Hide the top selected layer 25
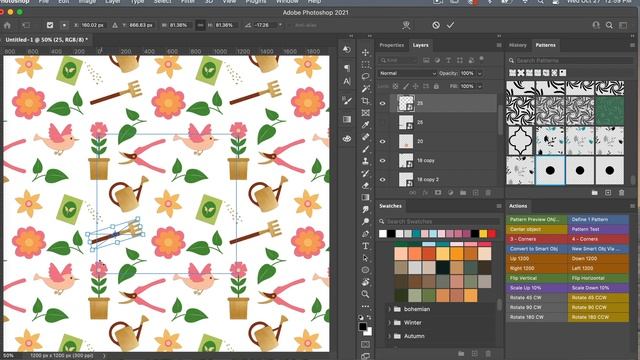 [382, 103]
